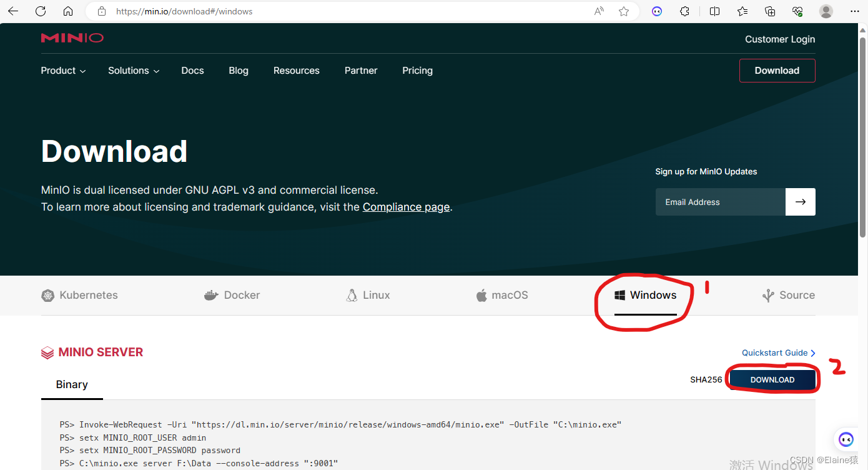Open the Resources menu item
This screenshot has height=470, width=868.
pyautogui.click(x=296, y=71)
